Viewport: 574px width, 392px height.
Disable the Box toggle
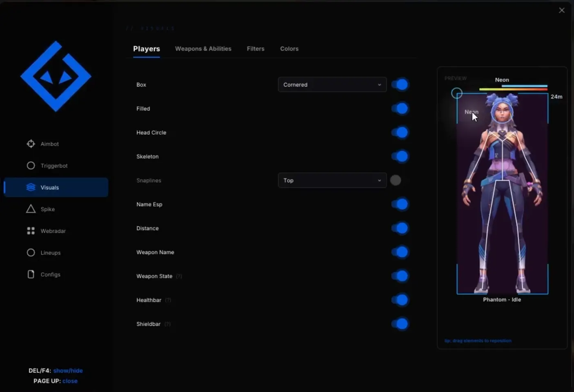pyautogui.click(x=400, y=84)
